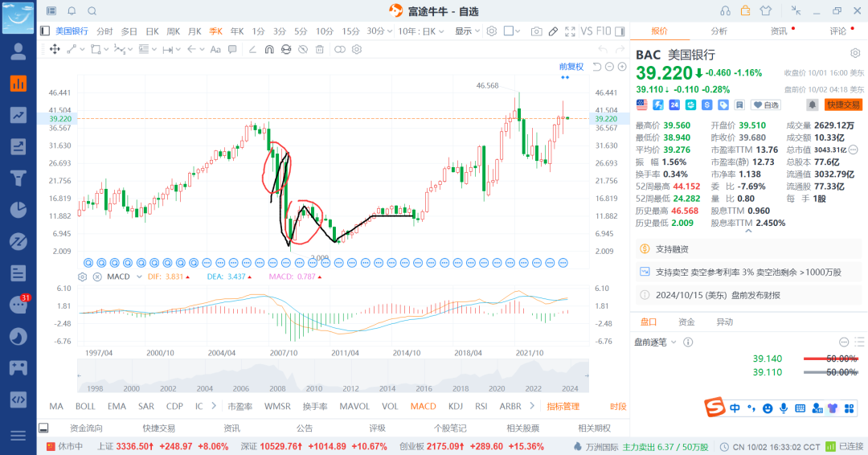
Task: Open the bar chart quotes sidebar icon
Action: tap(18, 84)
